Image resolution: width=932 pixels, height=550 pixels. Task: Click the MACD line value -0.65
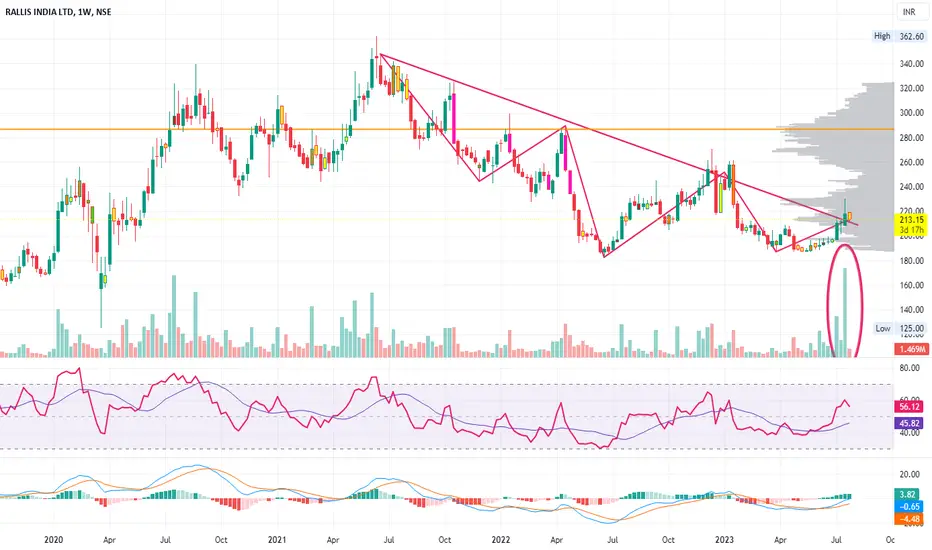click(910, 507)
